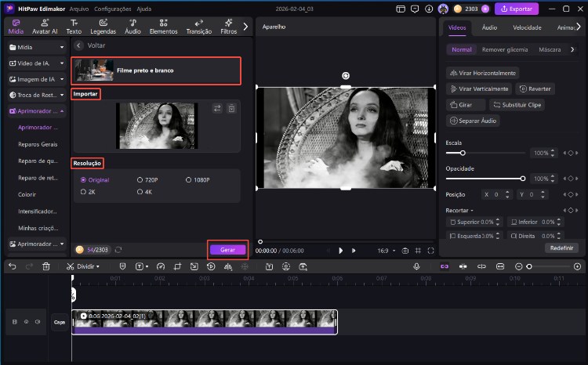Image resolution: width=588 pixels, height=365 pixels.
Task: Select the 720P resolution option
Action: coord(147,180)
